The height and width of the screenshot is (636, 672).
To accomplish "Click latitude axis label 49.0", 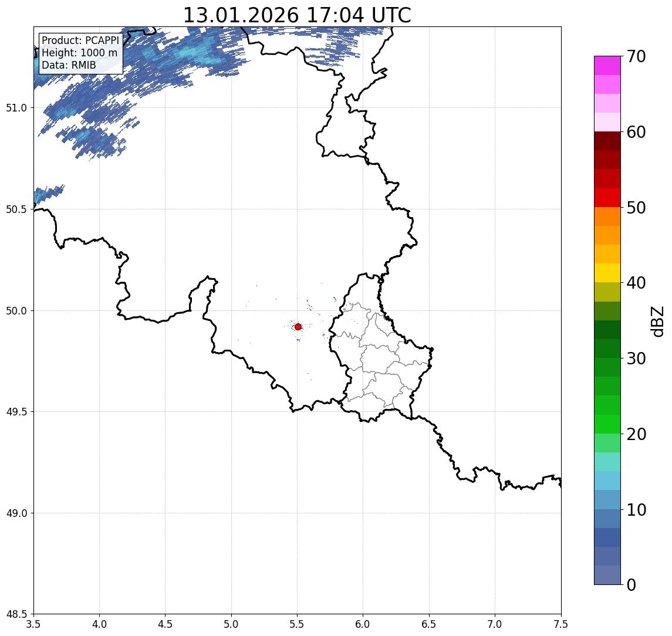I will 16,513.
